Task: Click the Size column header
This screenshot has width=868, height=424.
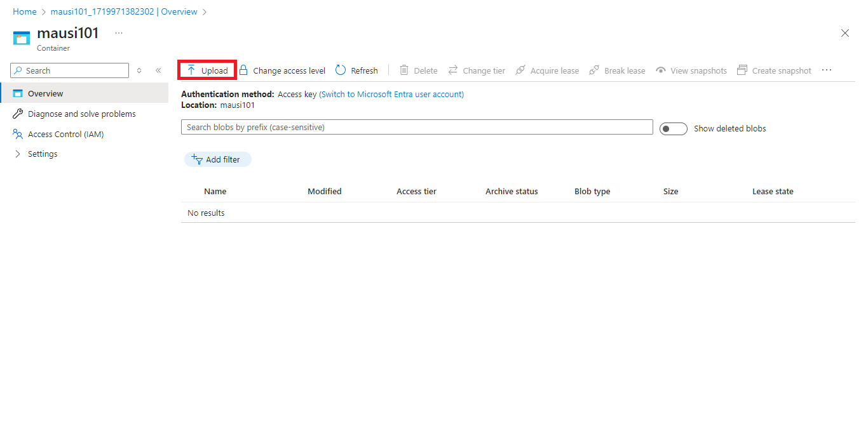Action: click(671, 192)
